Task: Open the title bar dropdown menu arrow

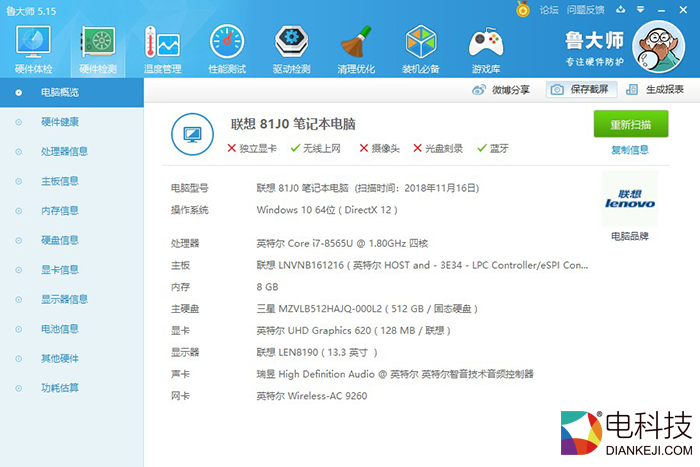Action: click(621, 9)
